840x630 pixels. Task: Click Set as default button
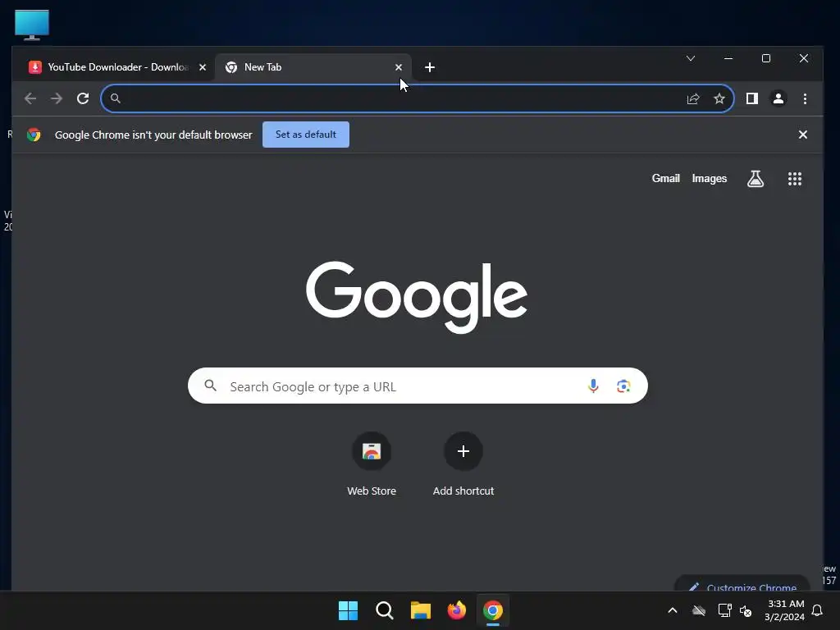click(x=306, y=135)
